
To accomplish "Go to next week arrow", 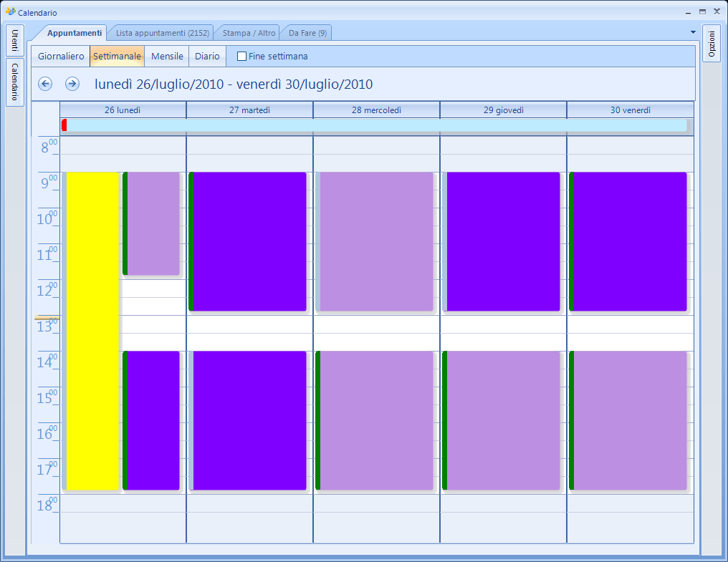I will tap(72, 84).
